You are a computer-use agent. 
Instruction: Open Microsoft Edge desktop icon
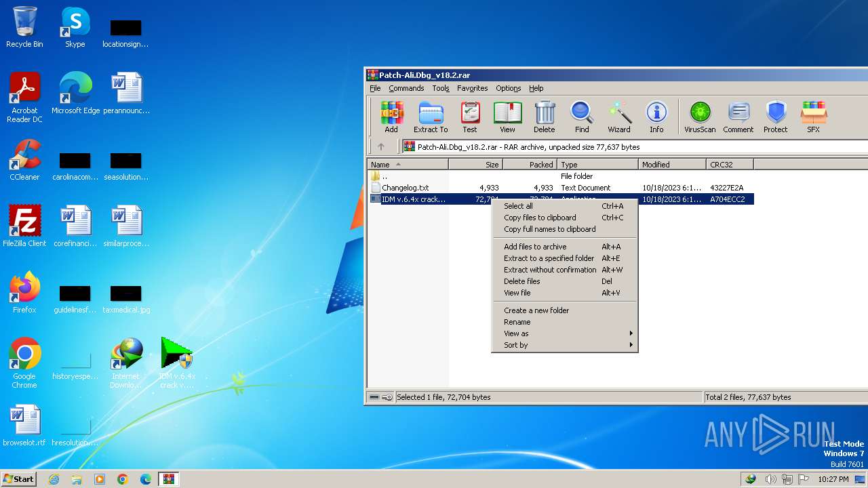(75, 94)
